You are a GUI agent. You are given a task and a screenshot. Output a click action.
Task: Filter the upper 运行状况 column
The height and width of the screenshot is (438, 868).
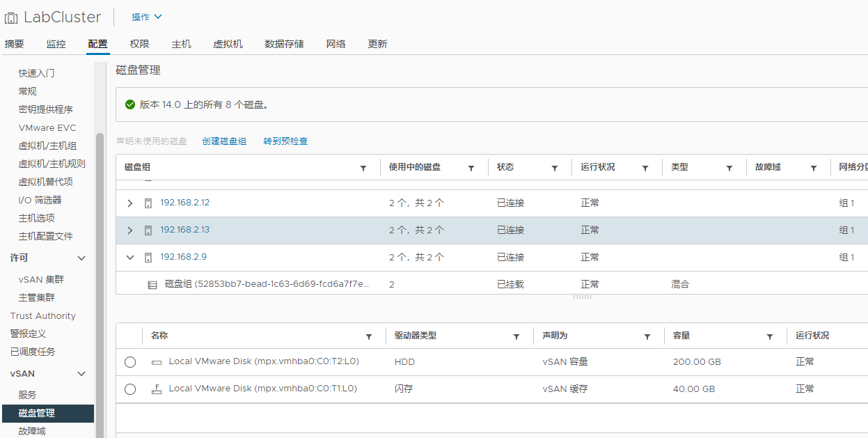(x=645, y=169)
